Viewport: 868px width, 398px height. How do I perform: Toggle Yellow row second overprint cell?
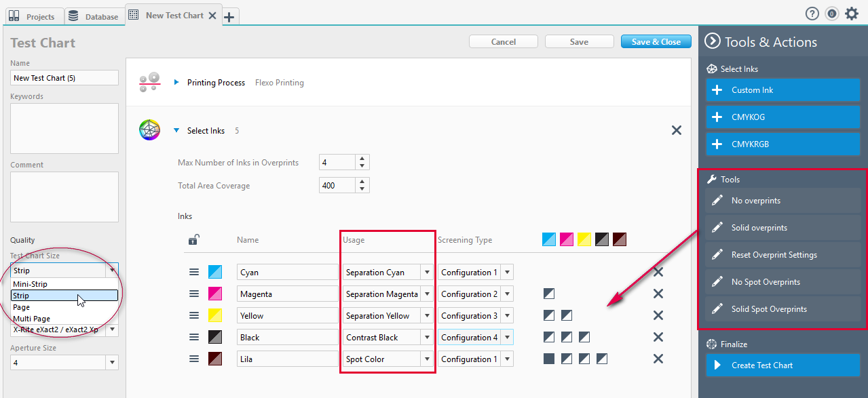coord(567,315)
